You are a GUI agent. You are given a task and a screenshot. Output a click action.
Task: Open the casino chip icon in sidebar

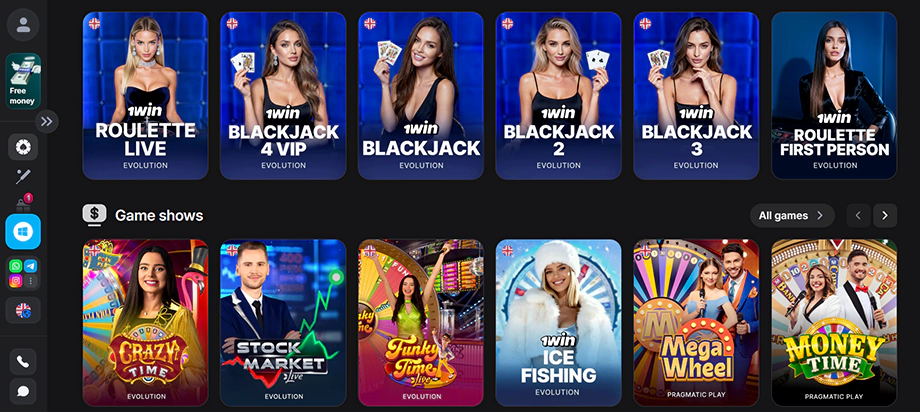point(23,147)
